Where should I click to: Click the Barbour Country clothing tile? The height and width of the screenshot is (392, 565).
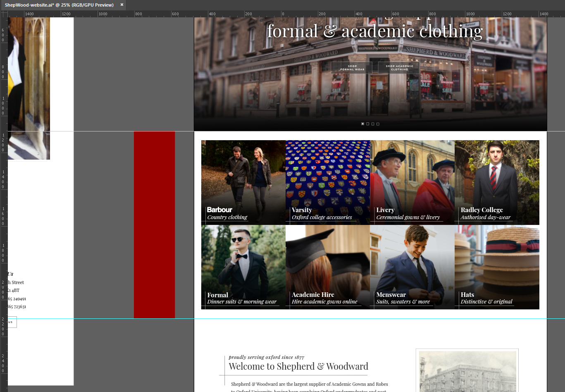pyautogui.click(x=243, y=182)
